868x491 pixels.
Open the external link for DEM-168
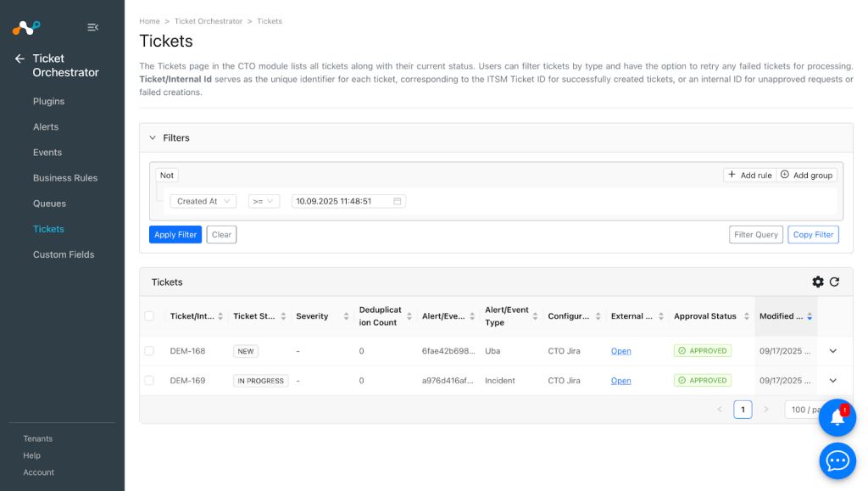(x=620, y=351)
